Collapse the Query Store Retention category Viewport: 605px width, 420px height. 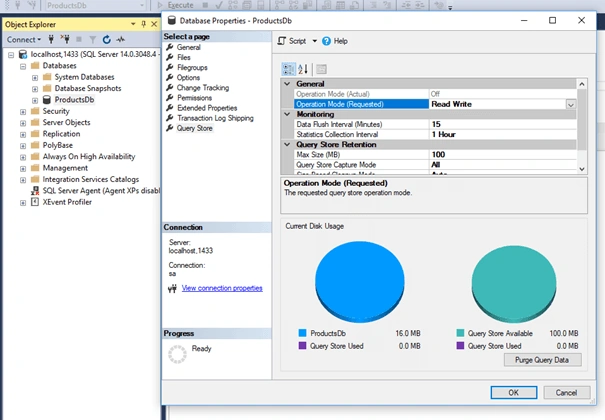tap(287, 145)
